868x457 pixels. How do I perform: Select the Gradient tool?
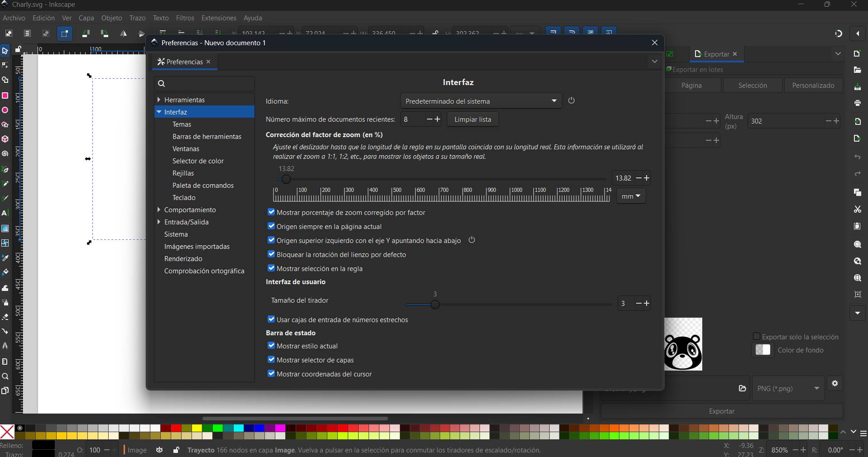5,228
